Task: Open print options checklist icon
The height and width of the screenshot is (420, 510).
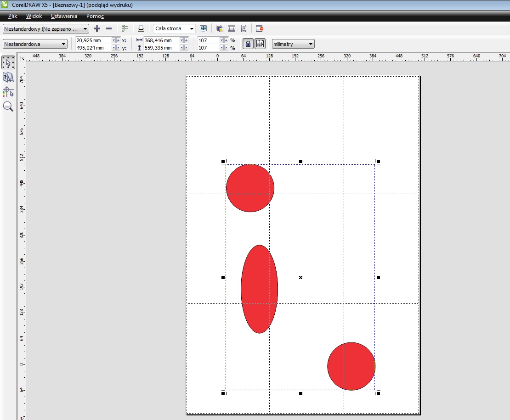Action: (125, 28)
